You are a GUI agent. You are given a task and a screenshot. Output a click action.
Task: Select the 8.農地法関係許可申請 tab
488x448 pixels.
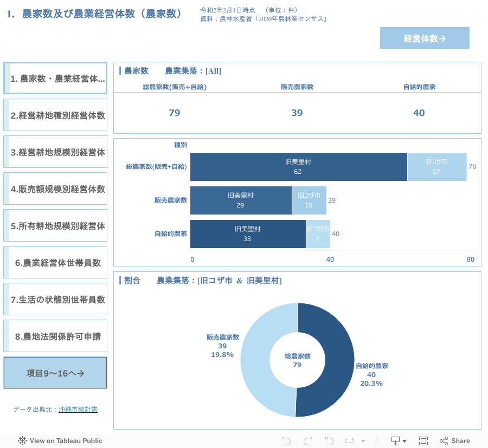click(x=56, y=336)
